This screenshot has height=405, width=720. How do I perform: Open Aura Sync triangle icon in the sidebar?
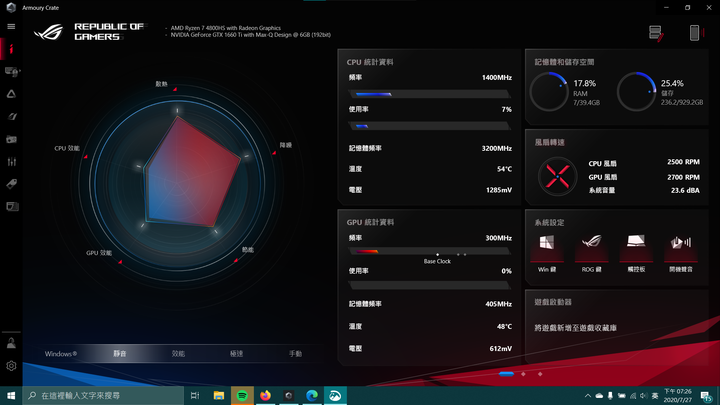(x=11, y=94)
